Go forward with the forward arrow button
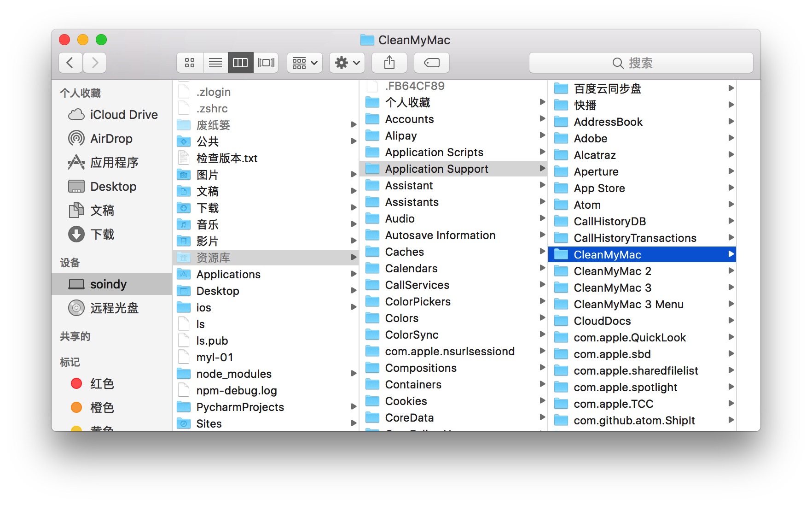 tap(95, 63)
